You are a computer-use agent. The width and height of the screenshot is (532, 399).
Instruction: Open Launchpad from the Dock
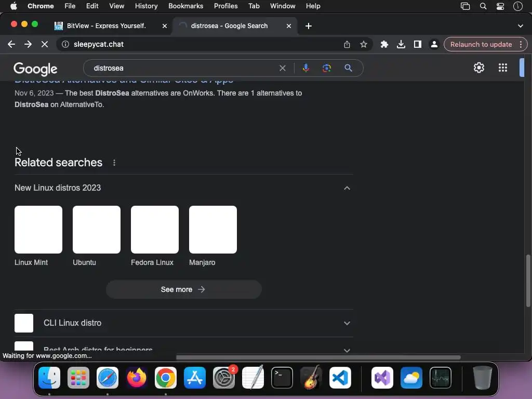tap(78, 378)
